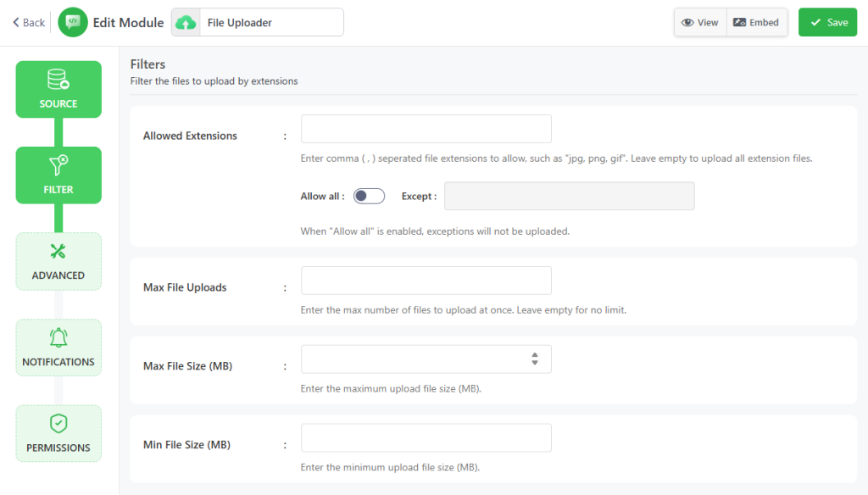Enable the Allow all toggle
868x495 pixels.
[369, 196]
